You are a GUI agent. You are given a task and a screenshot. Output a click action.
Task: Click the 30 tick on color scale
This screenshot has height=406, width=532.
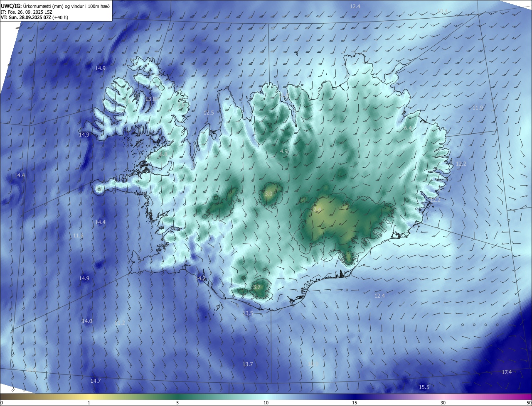click(x=443, y=403)
